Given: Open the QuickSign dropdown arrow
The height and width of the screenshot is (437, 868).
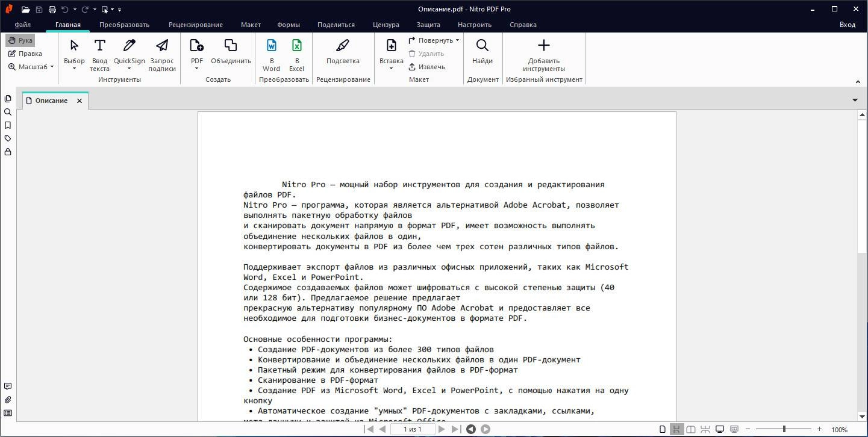Looking at the screenshot, I should 129,68.
